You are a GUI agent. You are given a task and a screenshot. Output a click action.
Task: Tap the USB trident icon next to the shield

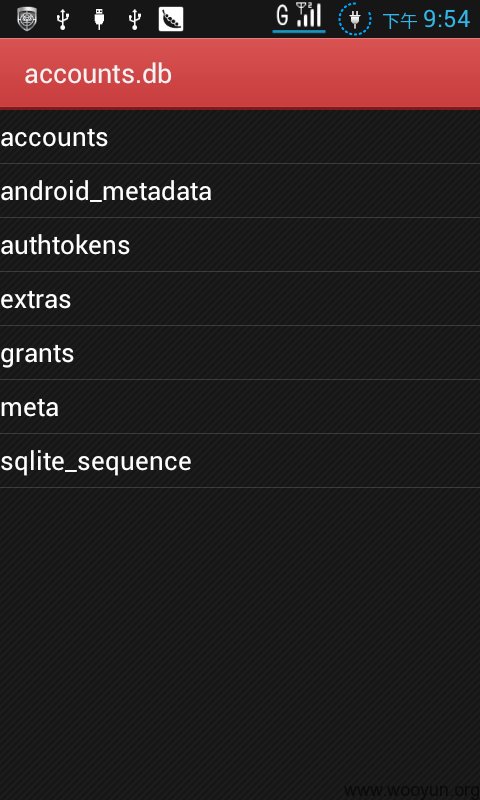[x=63, y=19]
